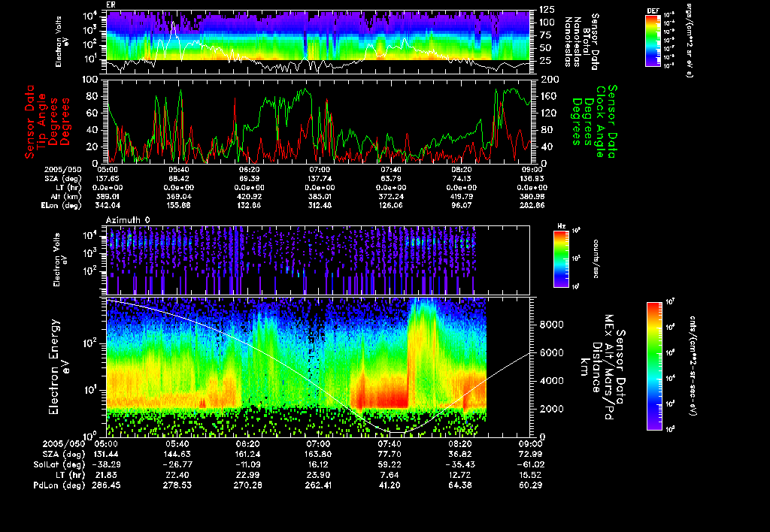Click the ELon value 312.48
This screenshot has width=770, height=532.
click(320, 206)
